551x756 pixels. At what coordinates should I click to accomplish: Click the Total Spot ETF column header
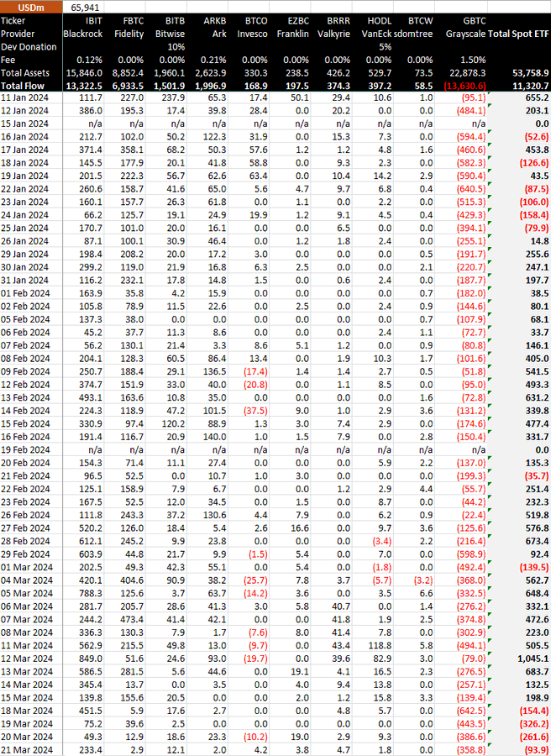tap(518, 34)
